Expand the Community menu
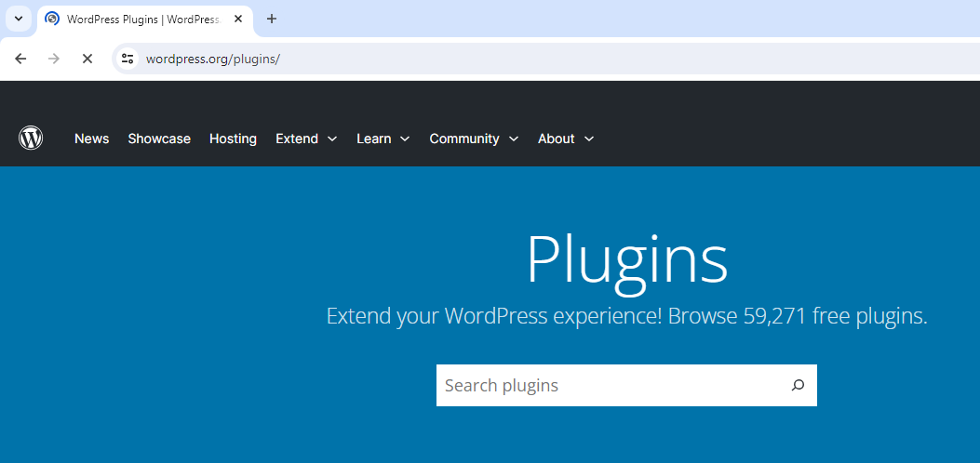 (474, 139)
